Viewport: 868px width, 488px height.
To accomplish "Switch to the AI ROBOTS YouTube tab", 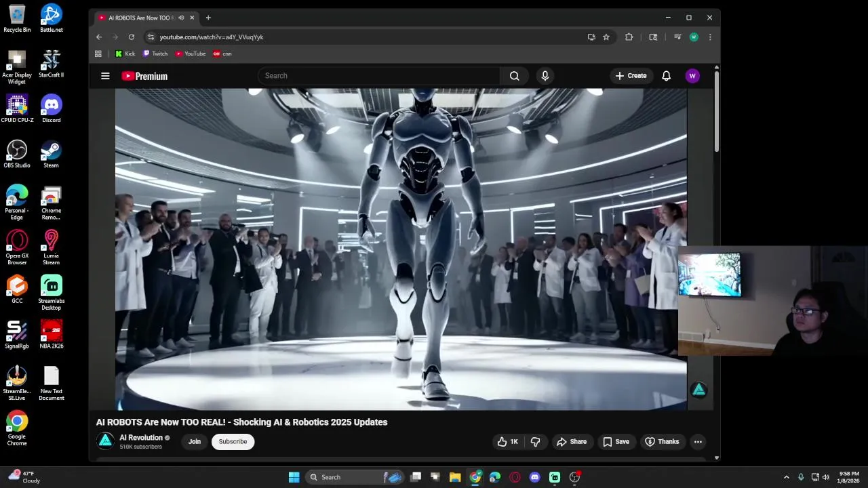I will coord(145,18).
